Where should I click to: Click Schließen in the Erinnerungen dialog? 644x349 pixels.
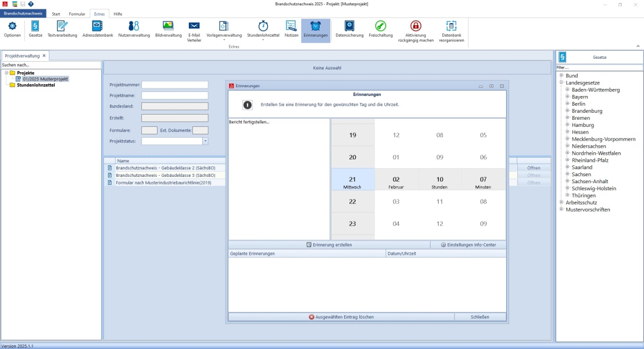(x=480, y=317)
